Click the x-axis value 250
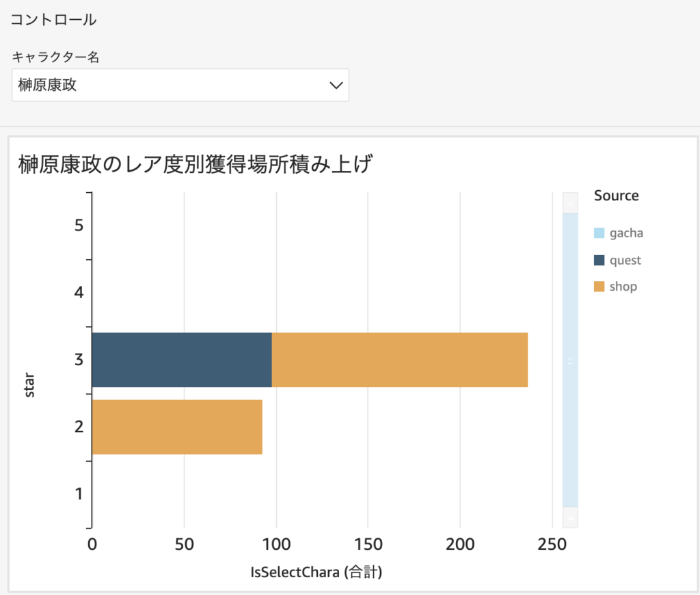The height and width of the screenshot is (595, 700). point(552,544)
